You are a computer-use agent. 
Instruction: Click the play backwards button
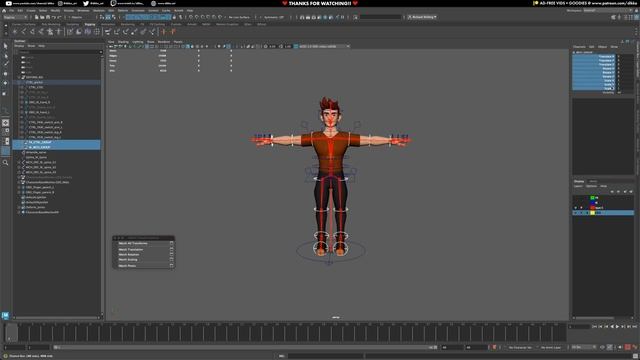pos(612,327)
